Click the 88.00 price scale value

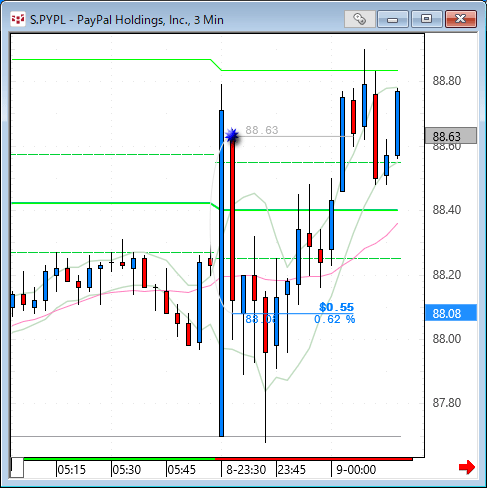[x=447, y=339]
